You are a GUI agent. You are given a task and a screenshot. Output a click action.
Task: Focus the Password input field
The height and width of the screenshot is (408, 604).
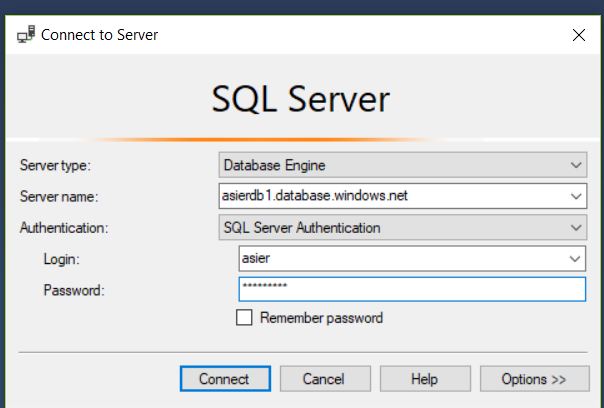tap(412, 289)
